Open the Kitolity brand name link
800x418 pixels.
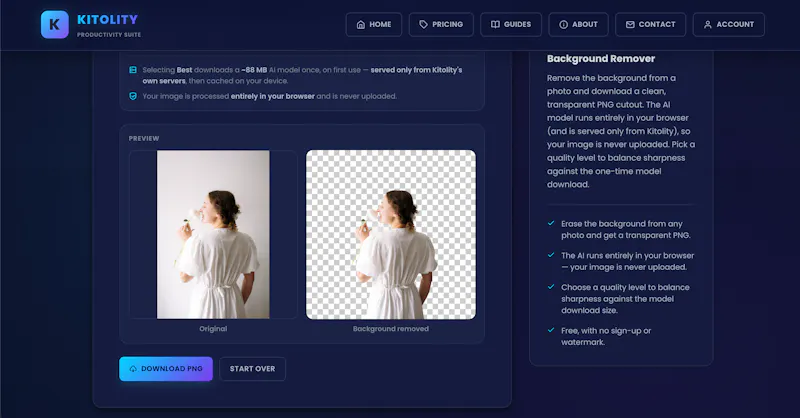tap(108, 20)
